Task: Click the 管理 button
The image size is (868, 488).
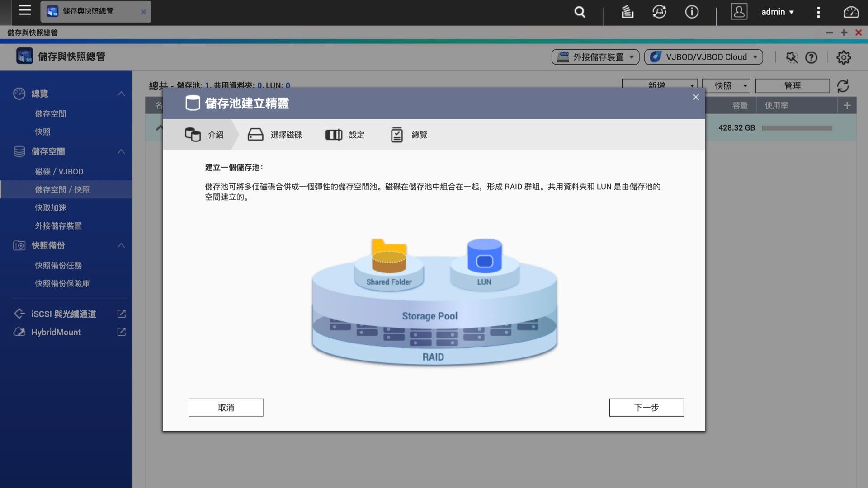Action: coord(793,85)
